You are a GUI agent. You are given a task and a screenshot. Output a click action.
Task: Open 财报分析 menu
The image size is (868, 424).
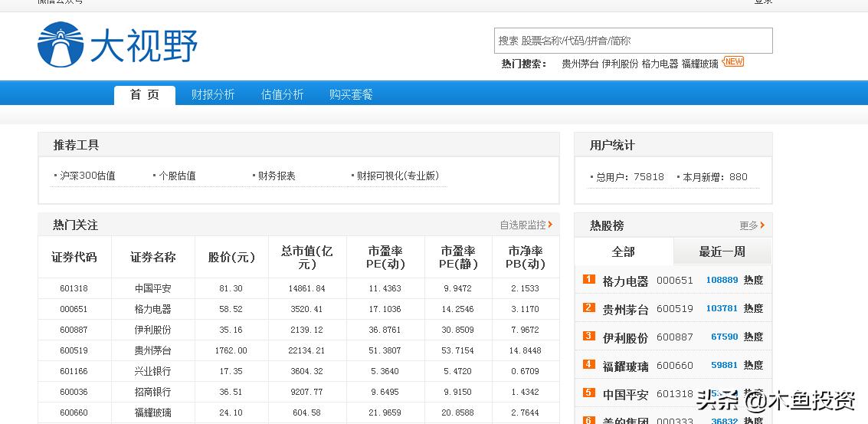[x=213, y=95]
